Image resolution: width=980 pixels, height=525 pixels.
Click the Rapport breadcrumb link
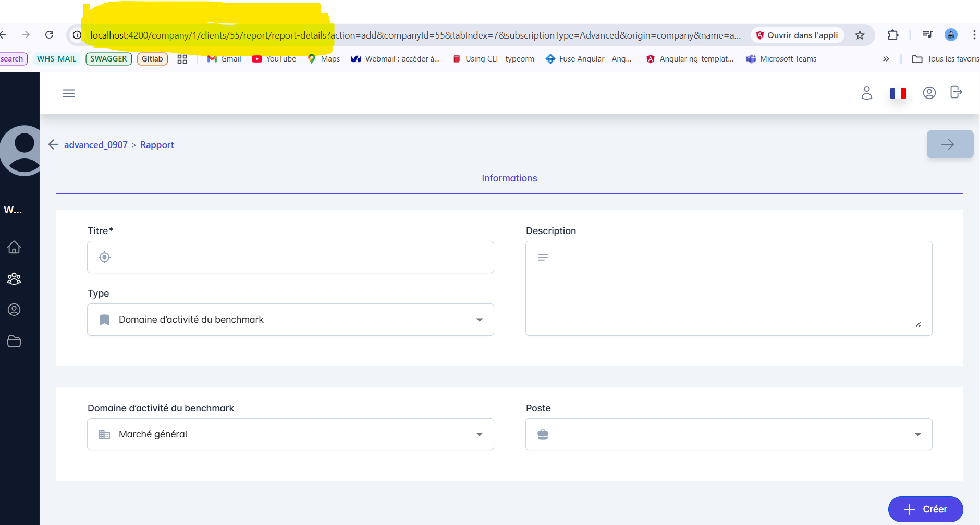tap(157, 145)
